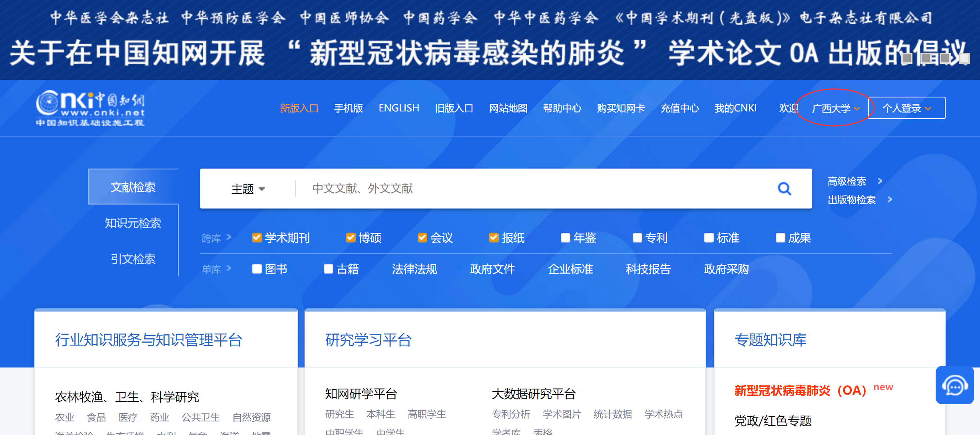Open 手机版 mobile version
Viewport: 980px width, 435px height.
[349, 108]
